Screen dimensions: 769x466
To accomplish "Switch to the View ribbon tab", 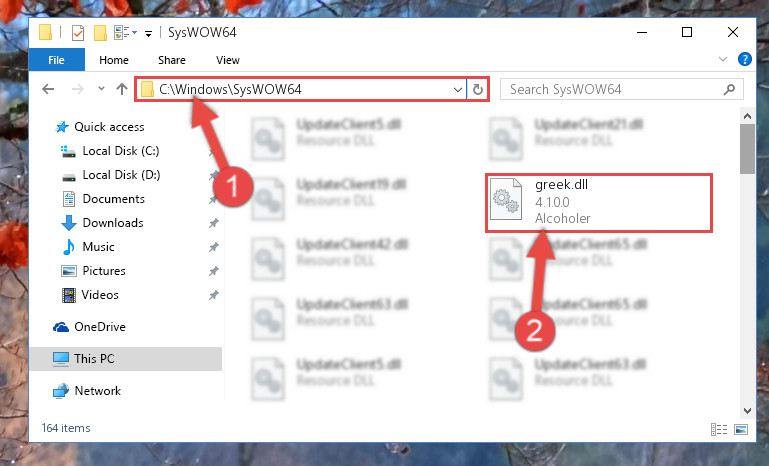I will point(228,60).
